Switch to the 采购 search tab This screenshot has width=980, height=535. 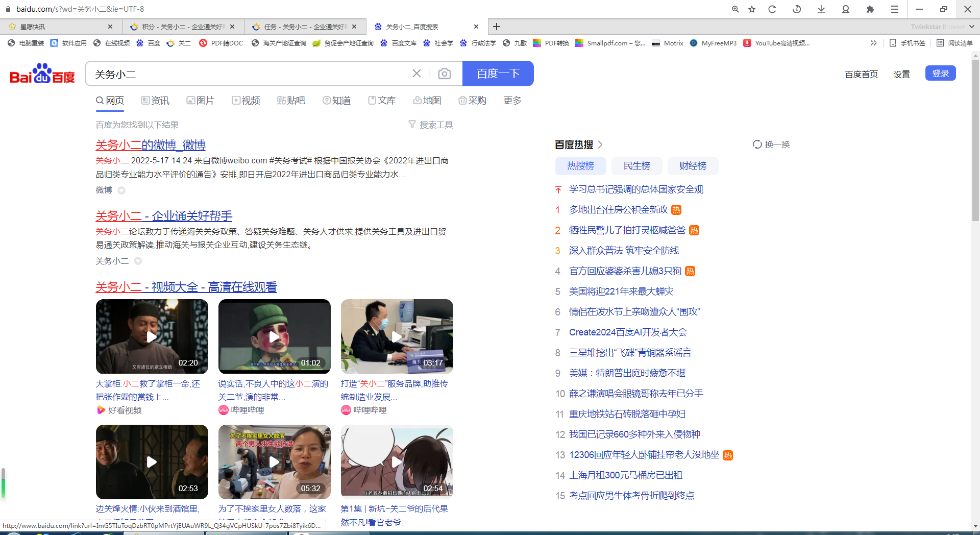coord(472,101)
